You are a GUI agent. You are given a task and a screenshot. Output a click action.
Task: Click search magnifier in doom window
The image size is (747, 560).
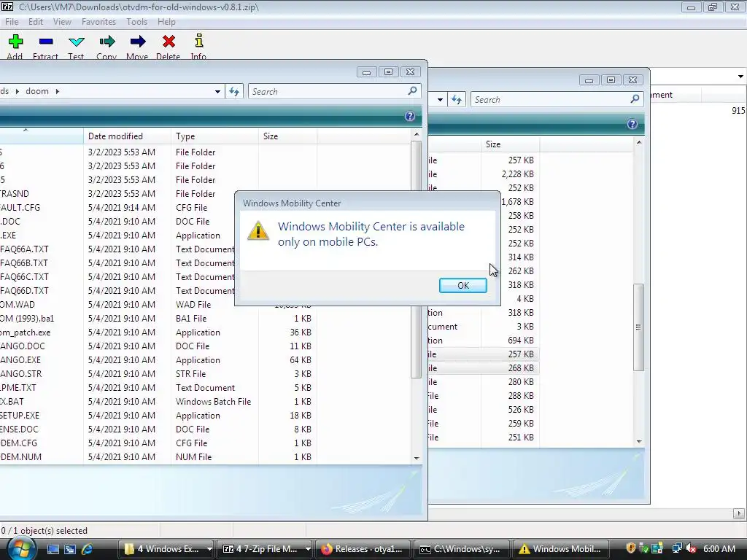pyautogui.click(x=413, y=90)
